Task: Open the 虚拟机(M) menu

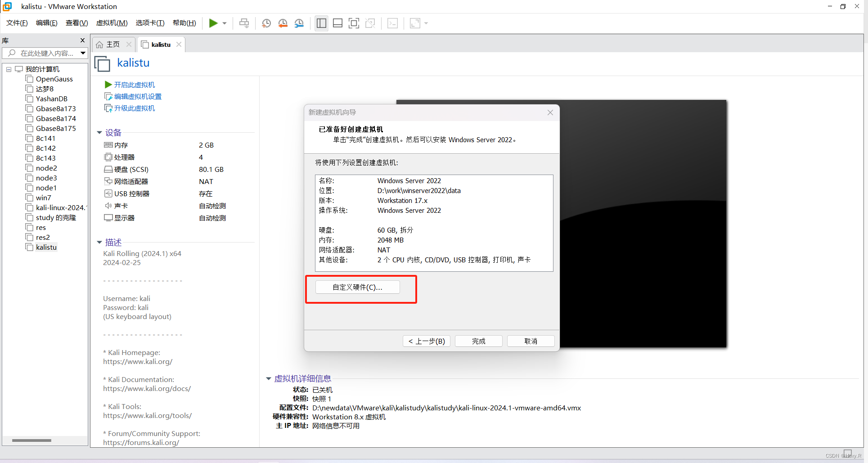Action: point(112,23)
